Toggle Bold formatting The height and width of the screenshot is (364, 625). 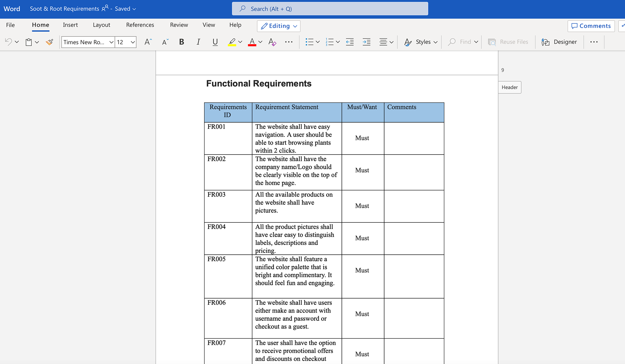(182, 42)
